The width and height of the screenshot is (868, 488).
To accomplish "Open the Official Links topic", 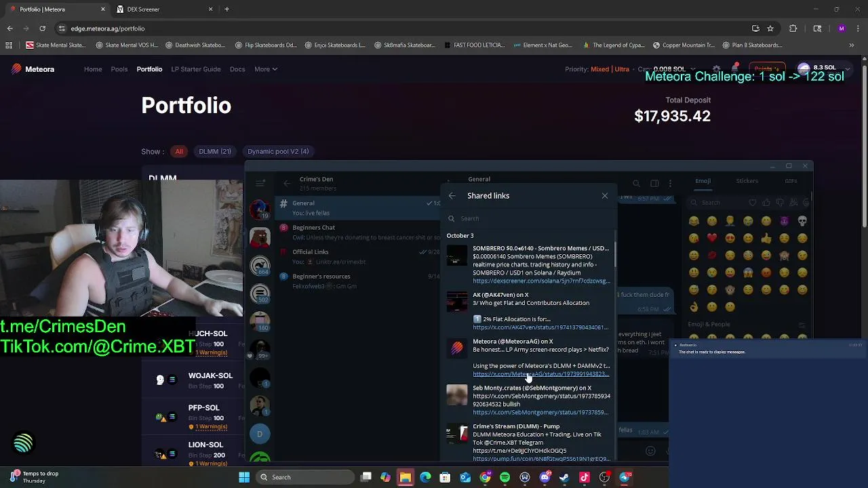I will [x=358, y=256].
